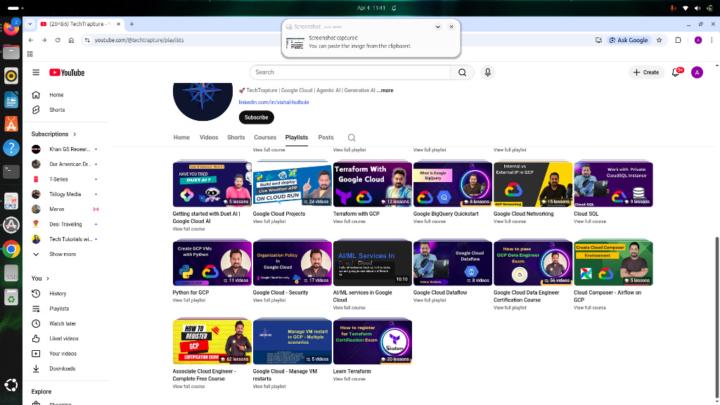Open the YouTube hamburger guide menu
The image size is (720, 405).
pos(36,72)
